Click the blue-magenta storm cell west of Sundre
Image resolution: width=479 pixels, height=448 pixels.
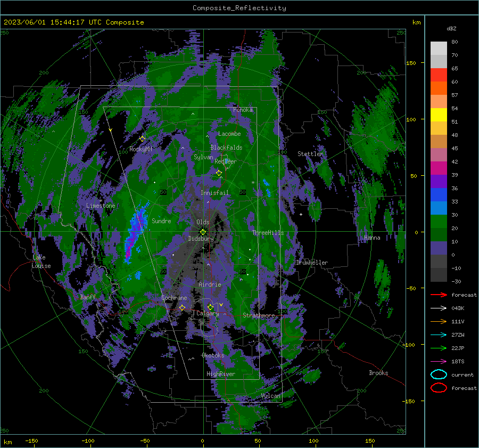coord(136,231)
